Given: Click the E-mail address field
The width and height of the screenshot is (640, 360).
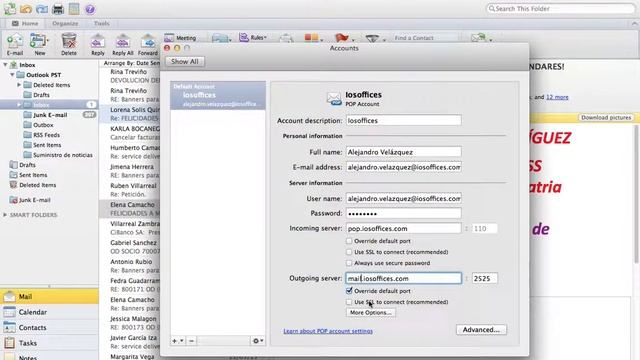Looking at the screenshot, I should (404, 167).
